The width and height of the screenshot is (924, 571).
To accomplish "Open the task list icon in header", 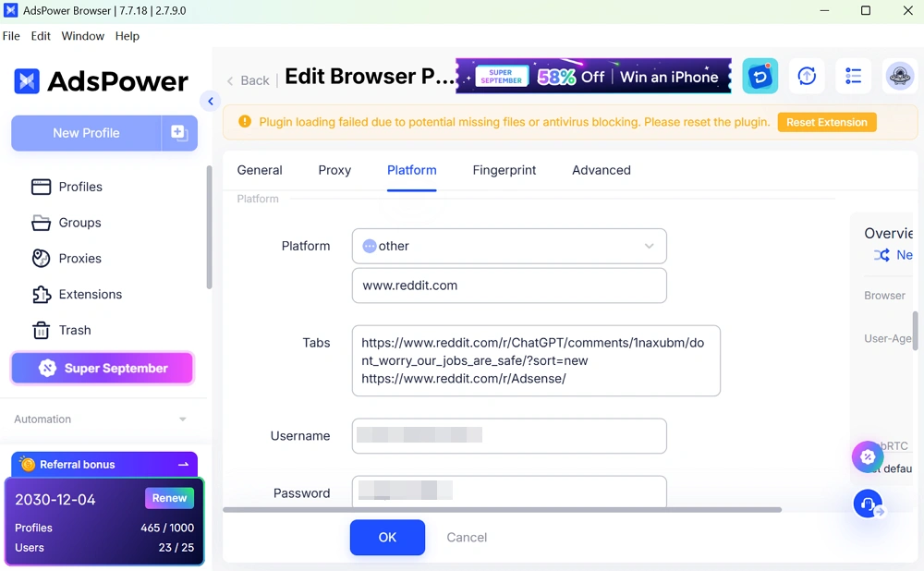I will pyautogui.click(x=853, y=76).
